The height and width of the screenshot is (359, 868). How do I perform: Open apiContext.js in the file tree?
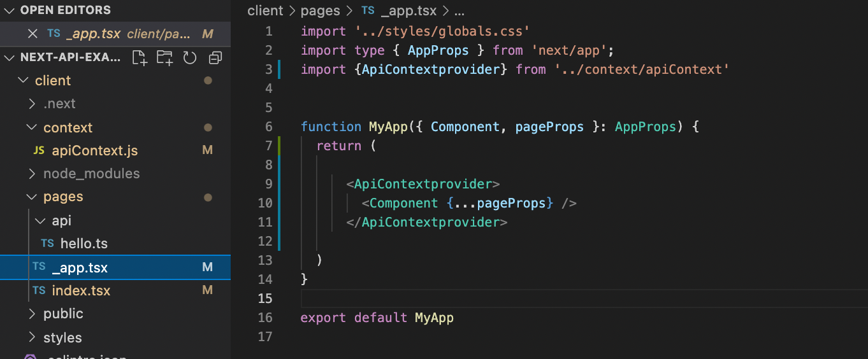94,151
